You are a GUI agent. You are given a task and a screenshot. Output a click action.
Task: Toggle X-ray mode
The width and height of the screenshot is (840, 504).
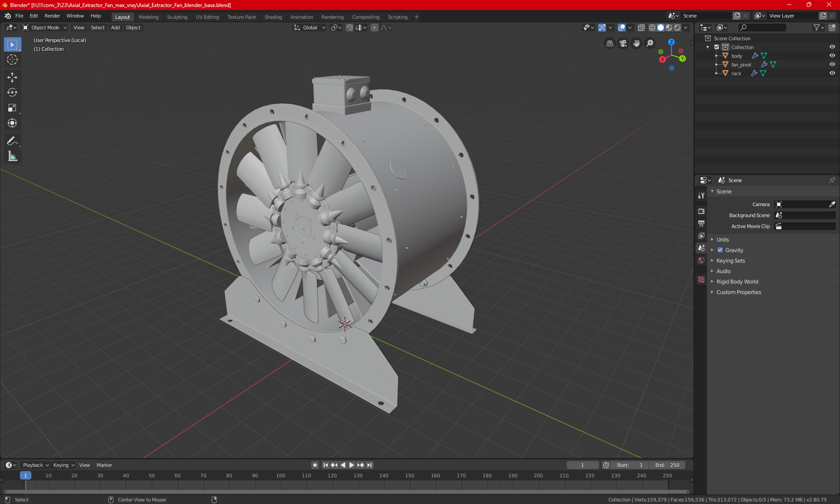click(641, 28)
